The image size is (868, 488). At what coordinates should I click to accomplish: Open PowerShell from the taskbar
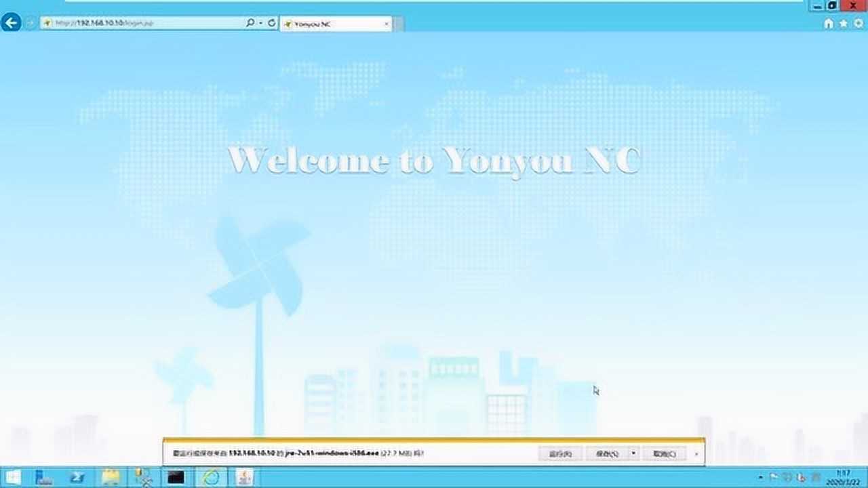point(78,477)
